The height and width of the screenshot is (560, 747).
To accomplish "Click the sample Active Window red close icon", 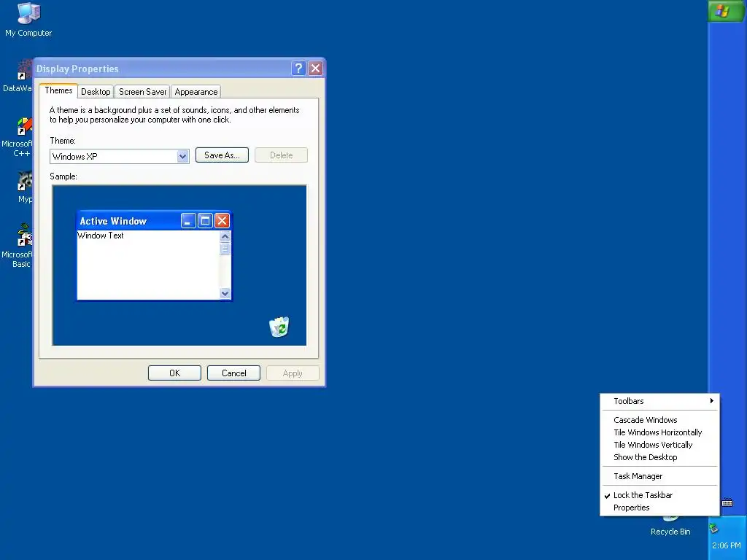I will click(222, 221).
